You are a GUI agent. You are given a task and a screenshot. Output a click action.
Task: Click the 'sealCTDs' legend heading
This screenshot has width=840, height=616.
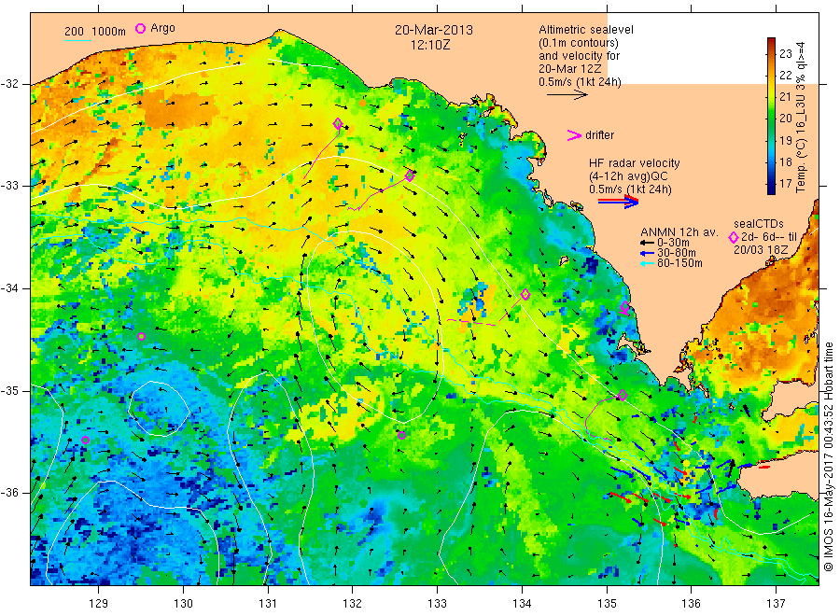point(759,224)
